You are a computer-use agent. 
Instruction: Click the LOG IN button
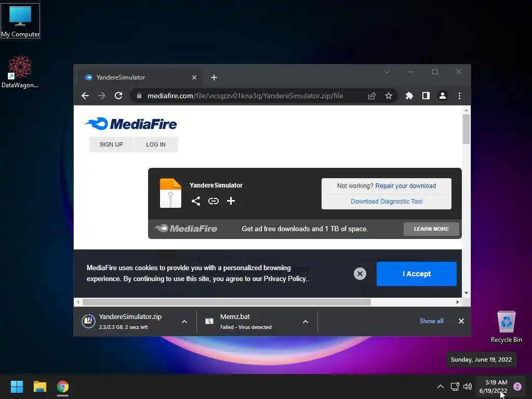(156, 144)
